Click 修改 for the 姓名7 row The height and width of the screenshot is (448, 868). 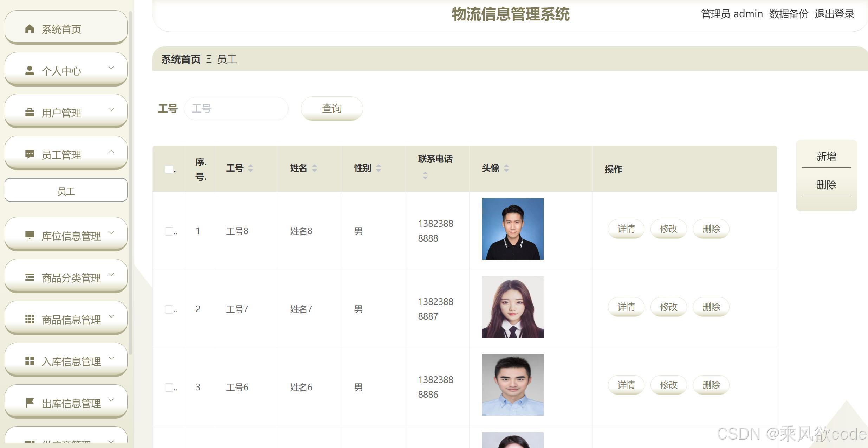pos(668,307)
